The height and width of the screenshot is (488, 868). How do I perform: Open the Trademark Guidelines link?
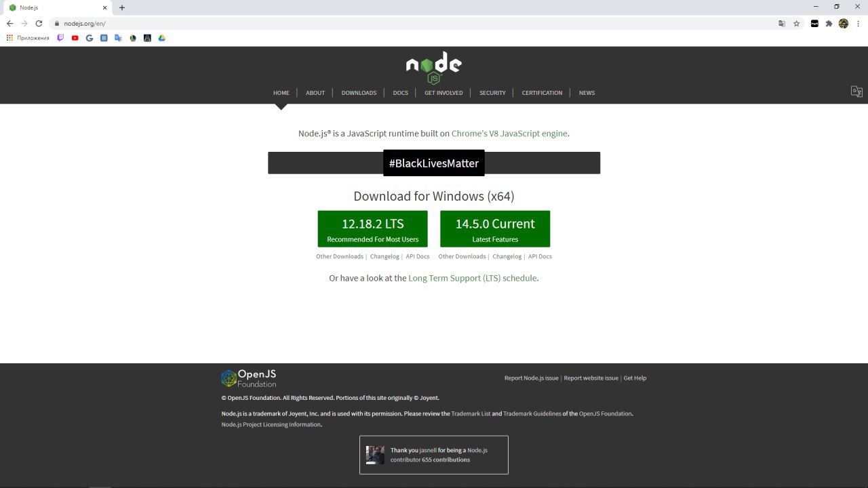[x=532, y=413]
